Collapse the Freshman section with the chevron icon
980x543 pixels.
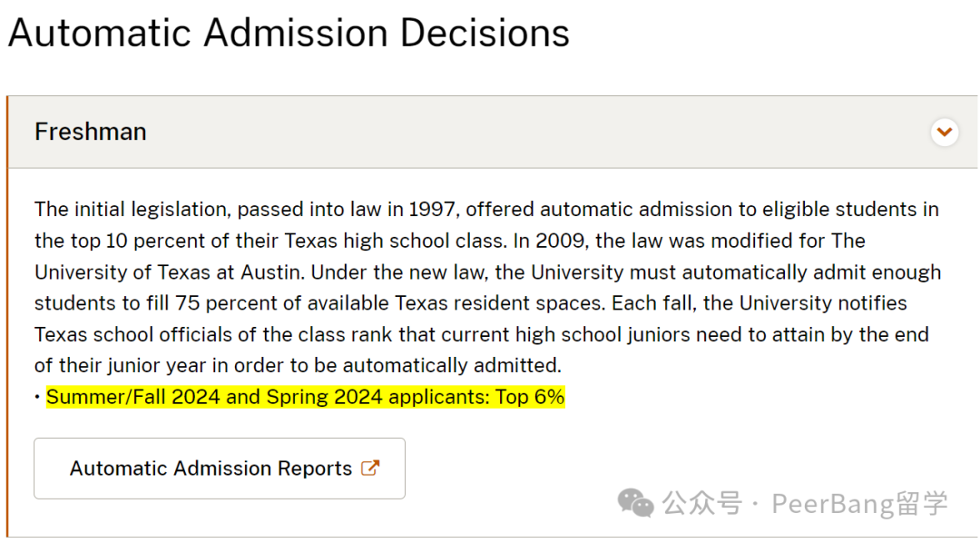[x=945, y=132]
